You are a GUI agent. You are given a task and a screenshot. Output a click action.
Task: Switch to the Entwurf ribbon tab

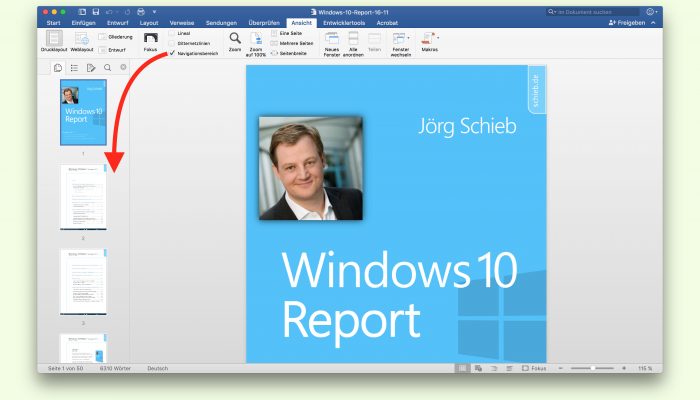click(117, 23)
